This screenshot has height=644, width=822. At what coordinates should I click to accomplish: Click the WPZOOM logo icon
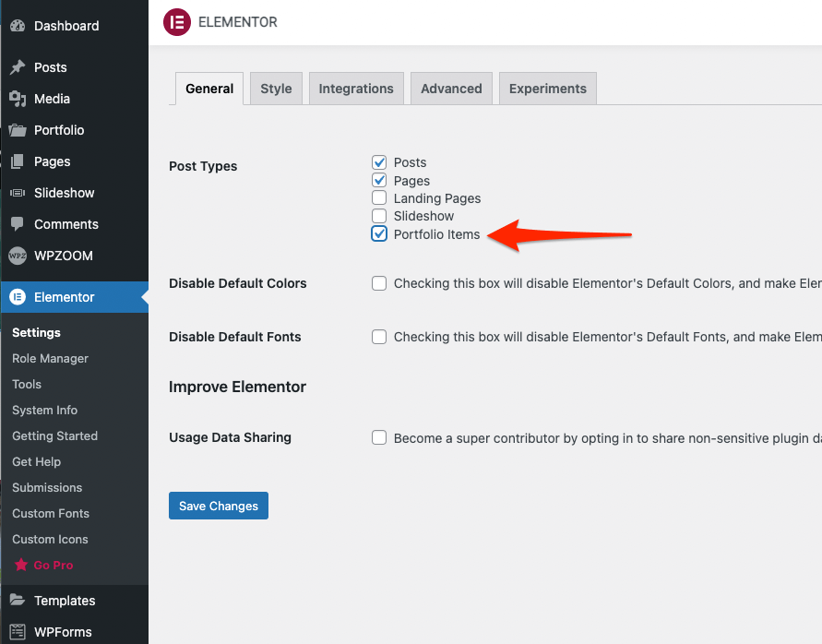point(18,256)
